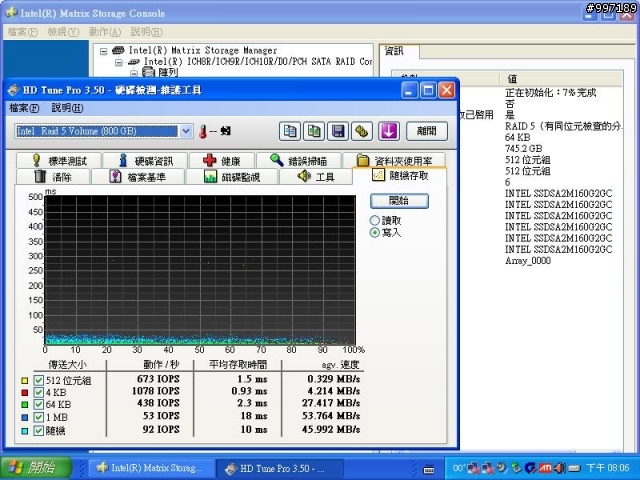Select the 寫入 write radio button

click(374, 233)
